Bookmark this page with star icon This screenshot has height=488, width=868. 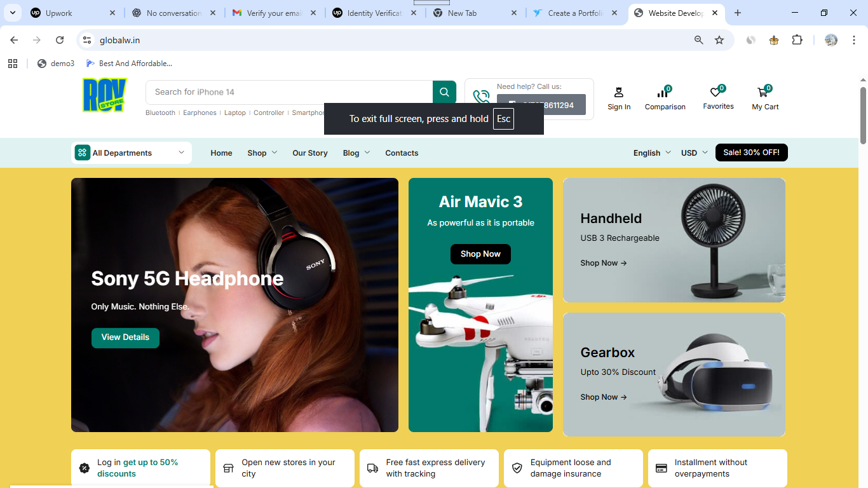pyautogui.click(x=719, y=40)
